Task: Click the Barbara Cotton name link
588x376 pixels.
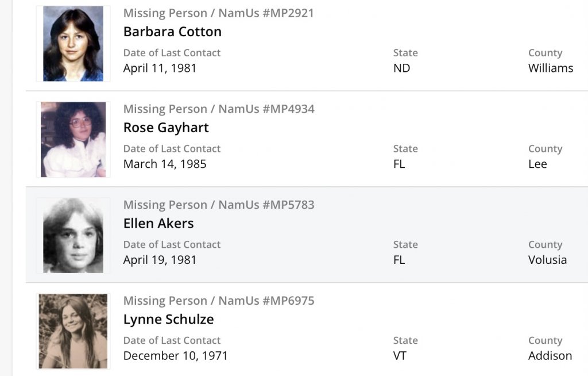Action: pyautogui.click(x=172, y=32)
